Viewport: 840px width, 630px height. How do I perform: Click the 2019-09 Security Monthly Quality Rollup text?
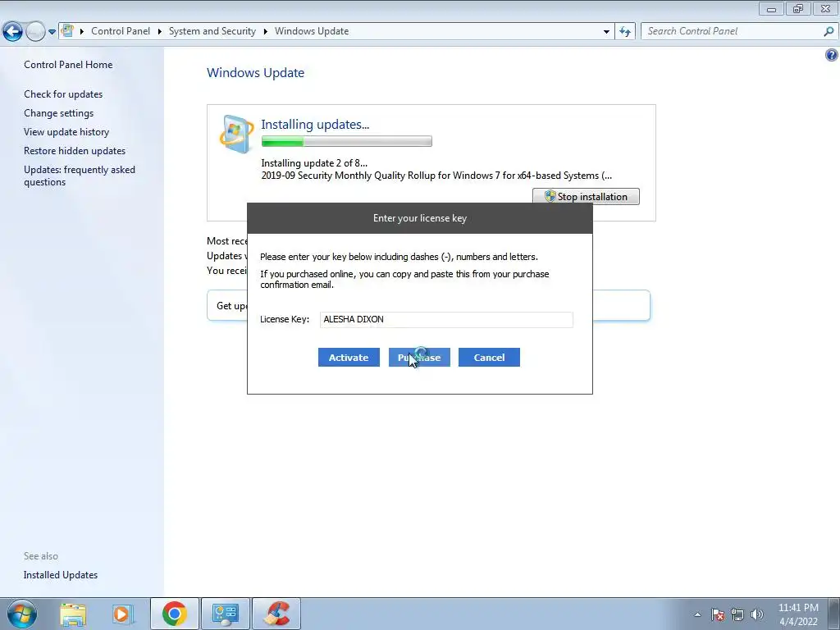tap(436, 176)
